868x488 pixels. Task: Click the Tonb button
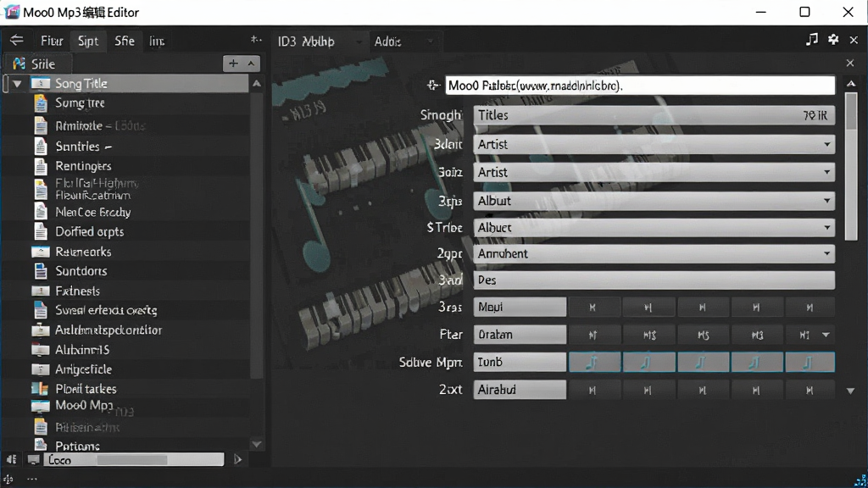click(x=520, y=363)
